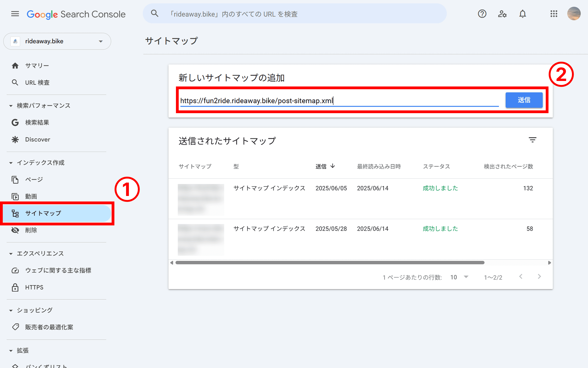
Task: Collapse the ショッピング section
Action: pyautogui.click(x=11, y=310)
